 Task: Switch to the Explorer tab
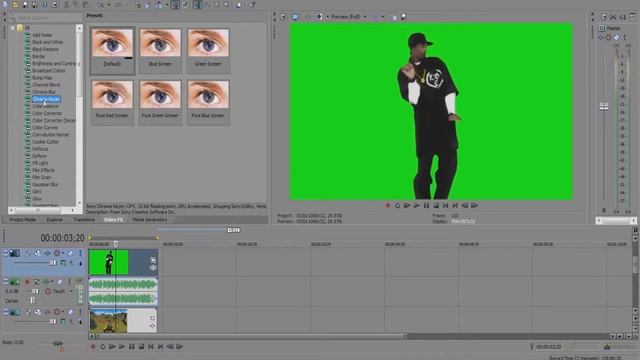click(x=55, y=220)
